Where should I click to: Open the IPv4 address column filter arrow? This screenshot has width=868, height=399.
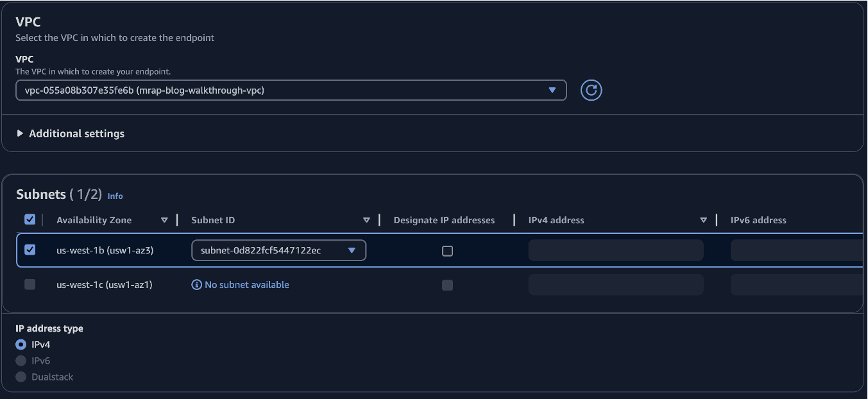pyautogui.click(x=703, y=219)
